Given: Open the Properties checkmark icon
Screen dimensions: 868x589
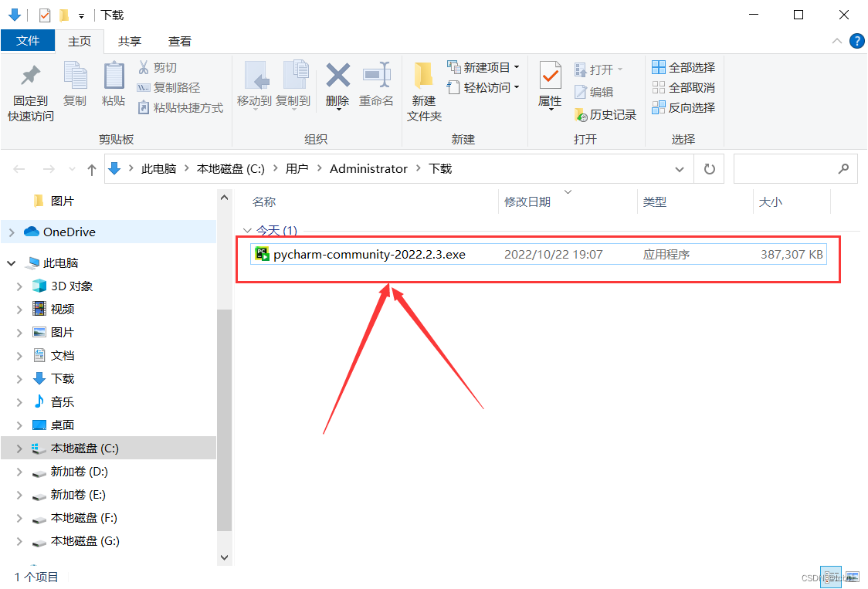Looking at the screenshot, I should click(550, 76).
